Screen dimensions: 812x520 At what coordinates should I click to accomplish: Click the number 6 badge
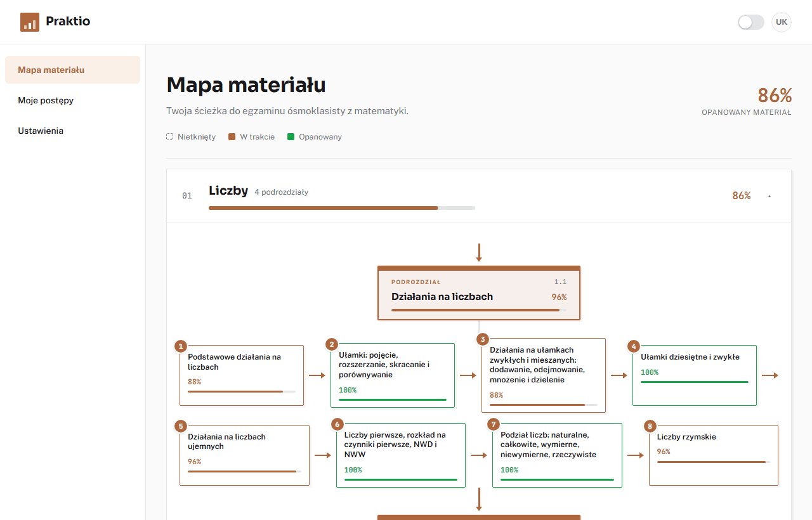tap(337, 424)
